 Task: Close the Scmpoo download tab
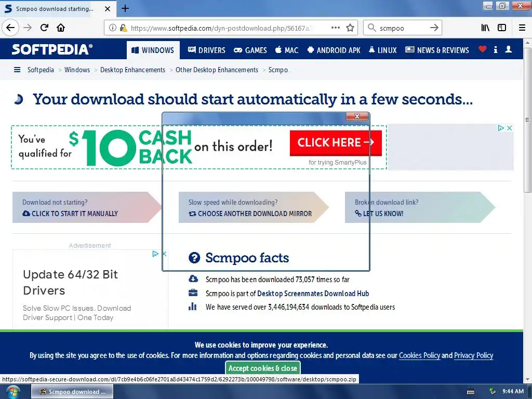(x=107, y=9)
